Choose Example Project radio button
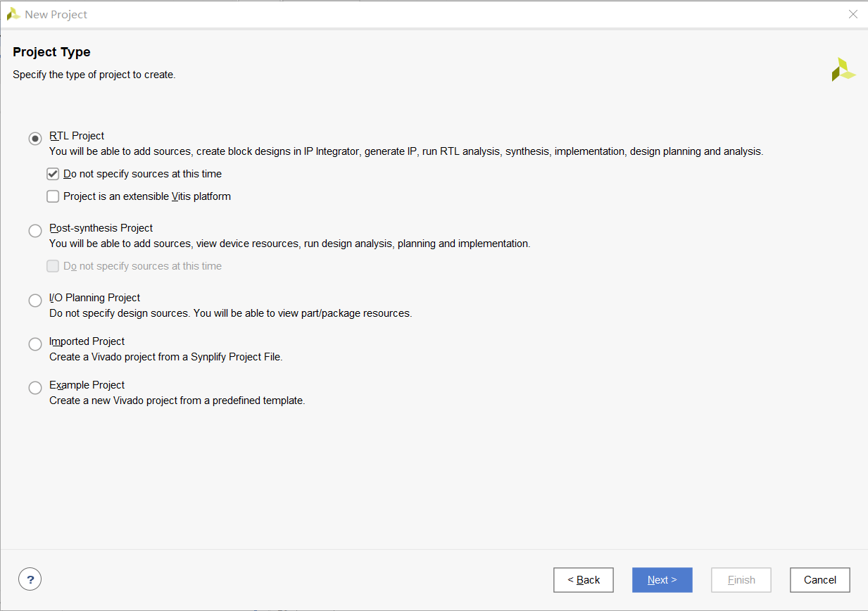 (35, 388)
